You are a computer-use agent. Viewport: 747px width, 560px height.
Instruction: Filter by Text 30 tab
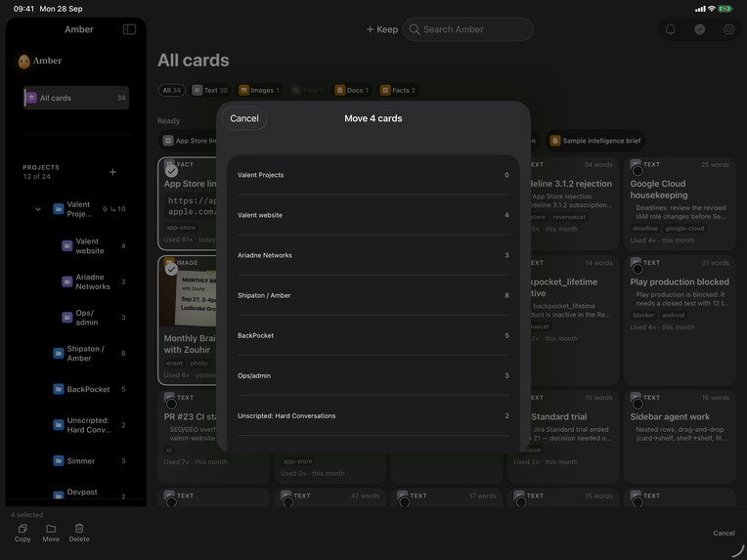point(210,90)
